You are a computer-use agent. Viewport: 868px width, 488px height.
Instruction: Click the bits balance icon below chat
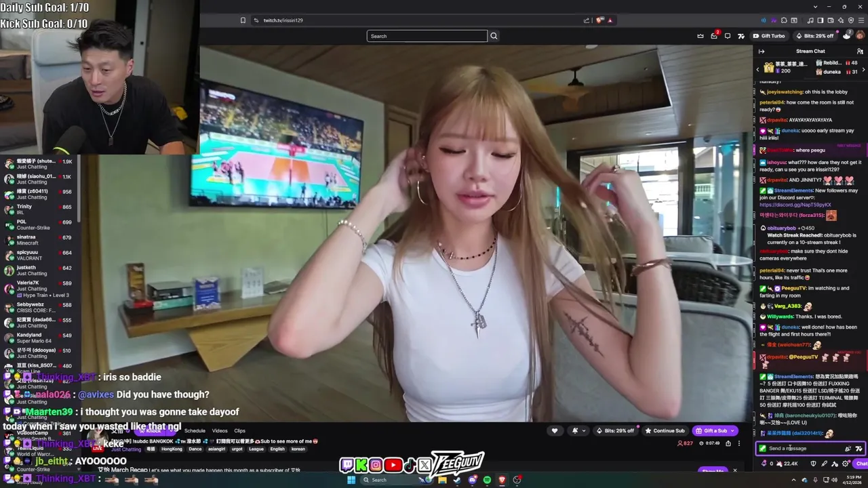click(x=764, y=464)
